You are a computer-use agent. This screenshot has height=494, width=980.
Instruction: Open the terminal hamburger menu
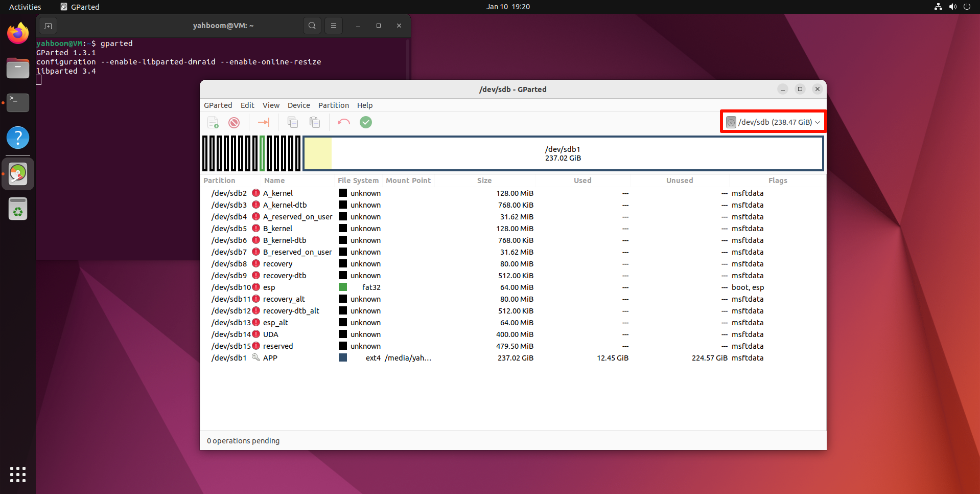tap(334, 26)
